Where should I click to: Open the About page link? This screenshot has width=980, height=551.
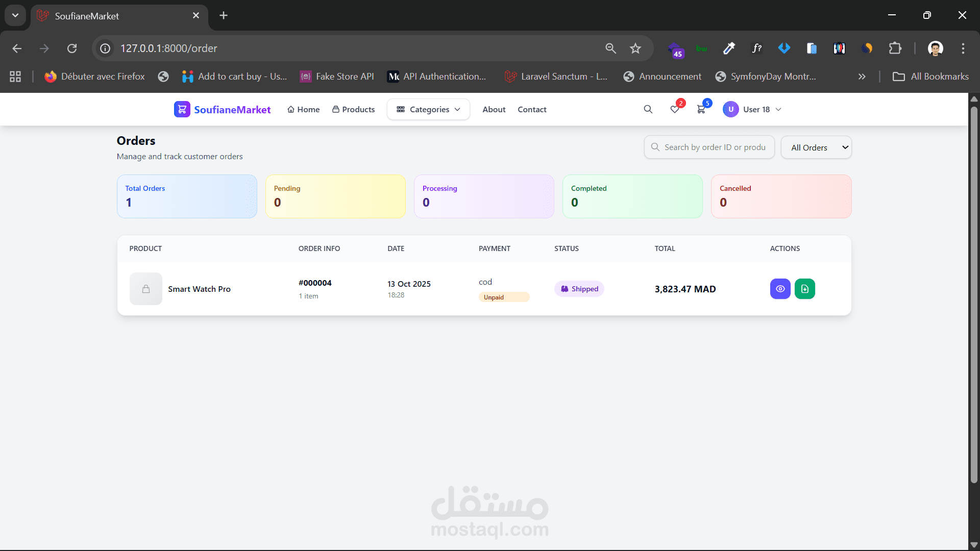coord(494,109)
